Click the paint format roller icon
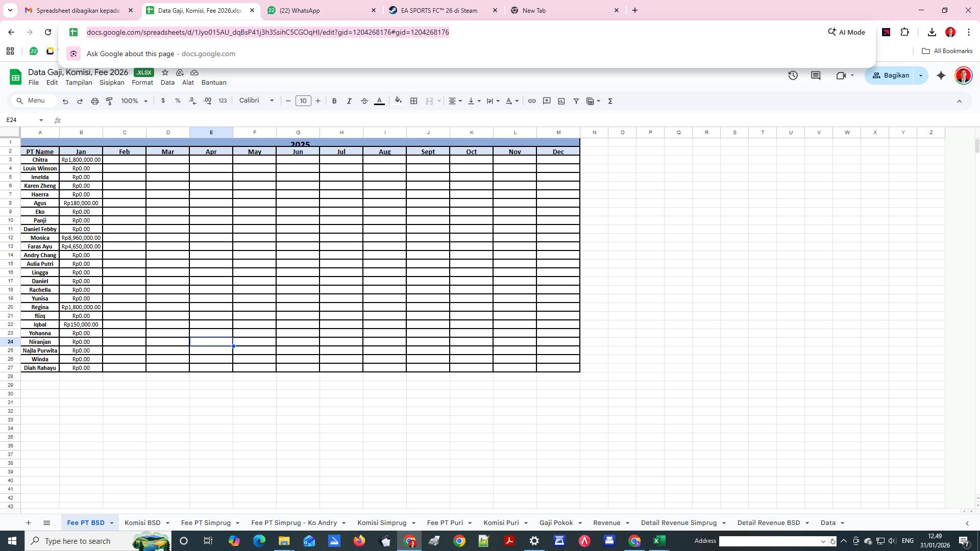This screenshot has width=980, height=551. pos(109,101)
